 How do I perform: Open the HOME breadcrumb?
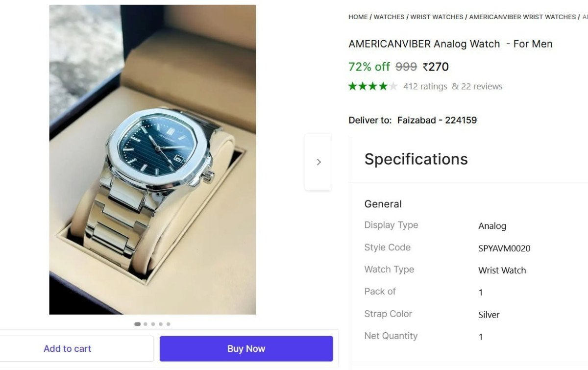(358, 17)
